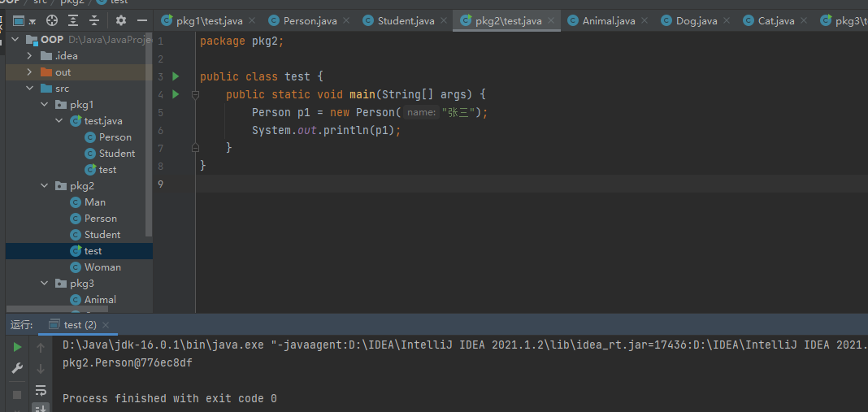Click the stop square in the run panel
Viewport: 868px width, 412px height.
pyautogui.click(x=17, y=395)
